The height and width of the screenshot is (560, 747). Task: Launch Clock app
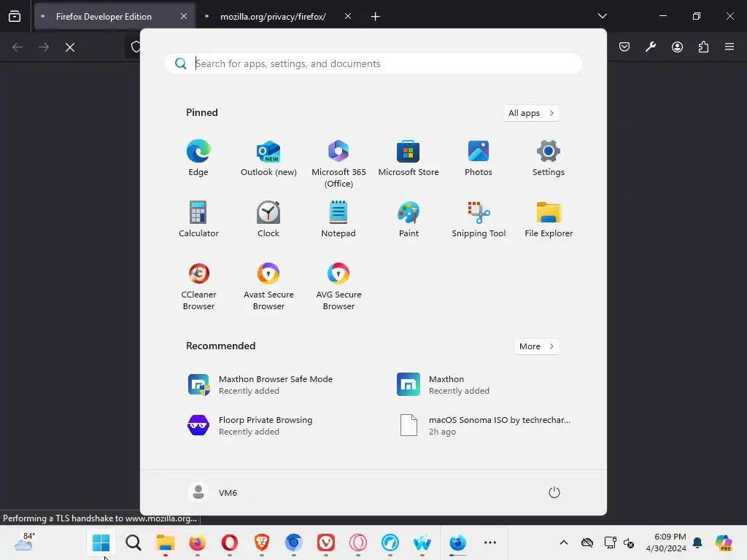point(268,219)
